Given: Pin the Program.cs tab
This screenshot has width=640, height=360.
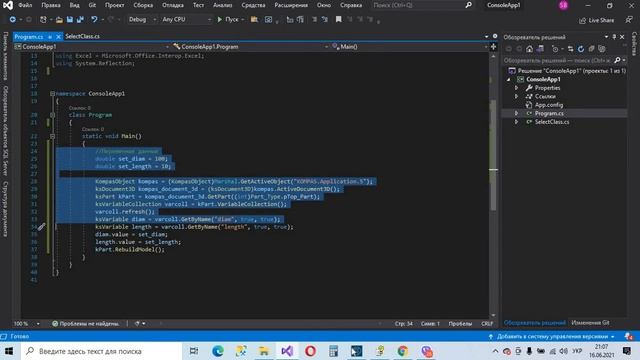Looking at the screenshot, I should coord(50,37).
